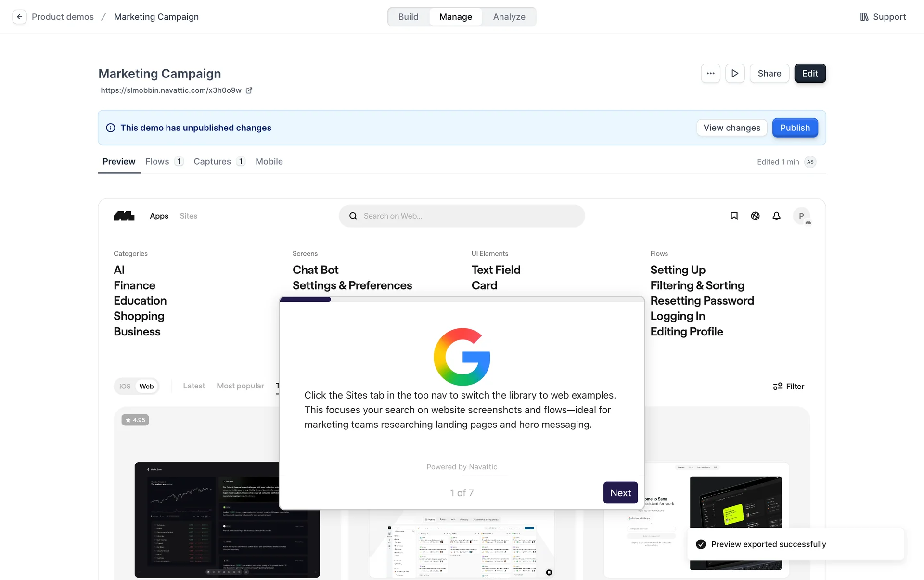Click the Search on Web field

pyautogui.click(x=462, y=216)
